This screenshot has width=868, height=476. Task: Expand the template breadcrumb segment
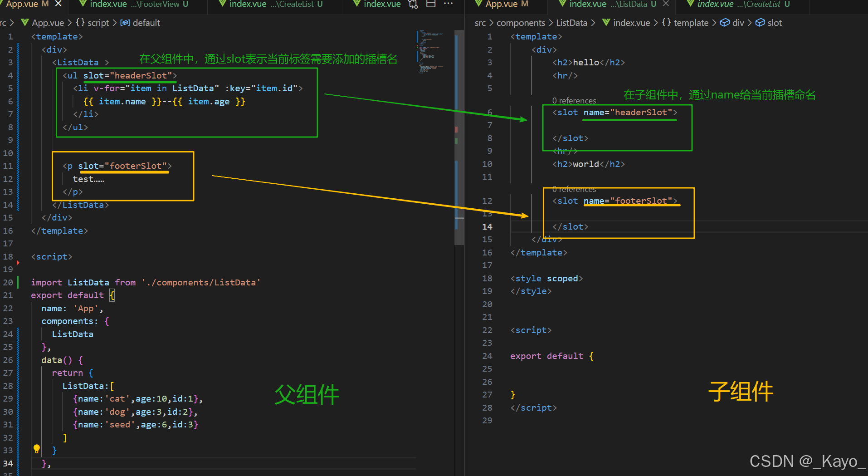[685, 23]
